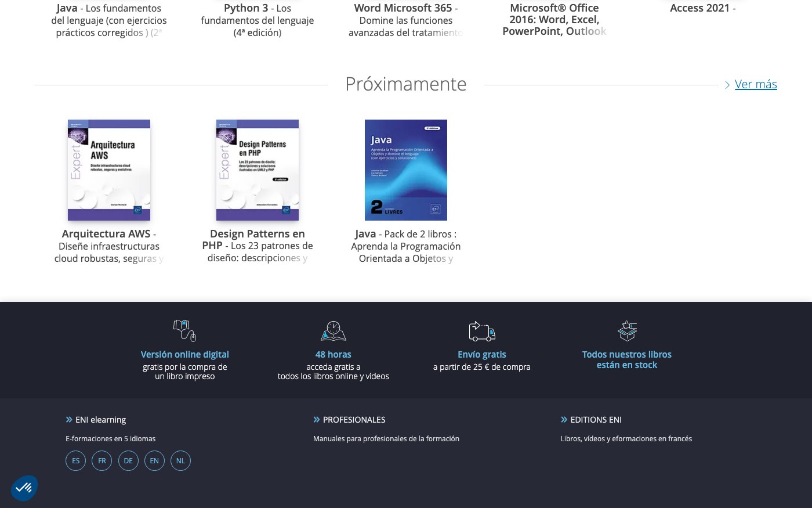Select the FR language circle
Screen dimensions: 812x508
tap(101, 461)
